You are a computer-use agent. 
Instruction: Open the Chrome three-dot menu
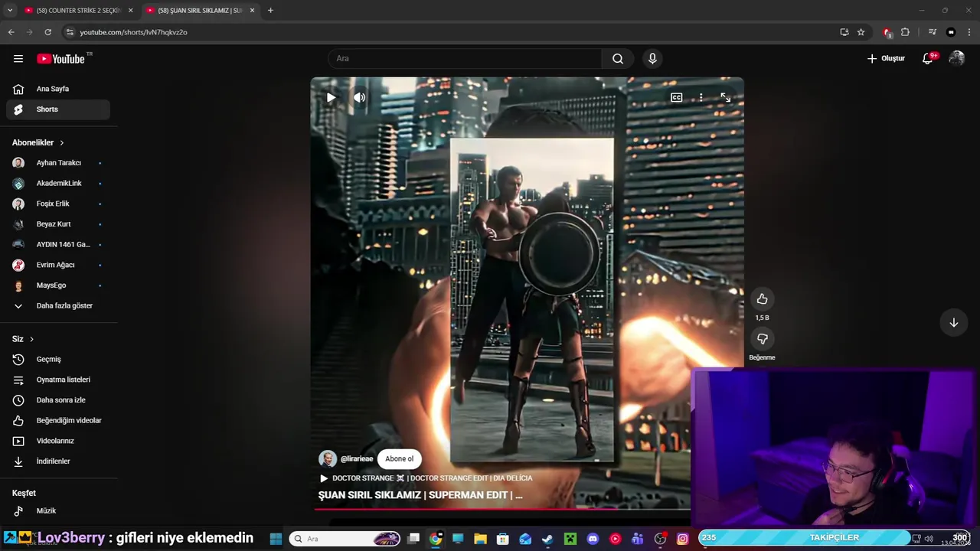click(970, 32)
